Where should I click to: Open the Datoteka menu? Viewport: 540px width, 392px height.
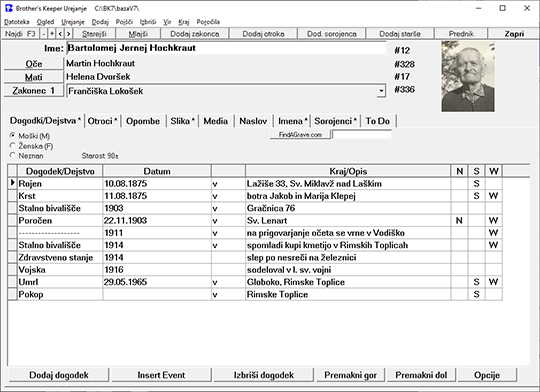pos(17,22)
